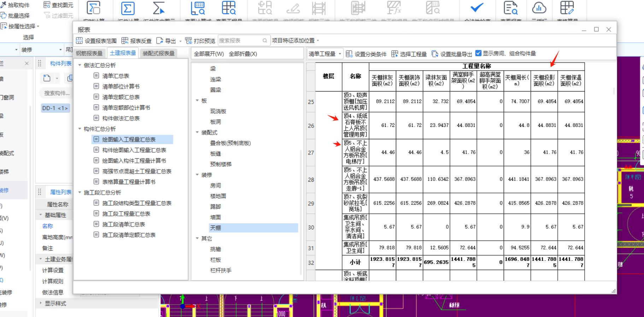Image resolution: width=644 pixels, height=317 pixels.
Task: Select 构件绘图输入工程量汇总表 report
Action: (x=134, y=150)
